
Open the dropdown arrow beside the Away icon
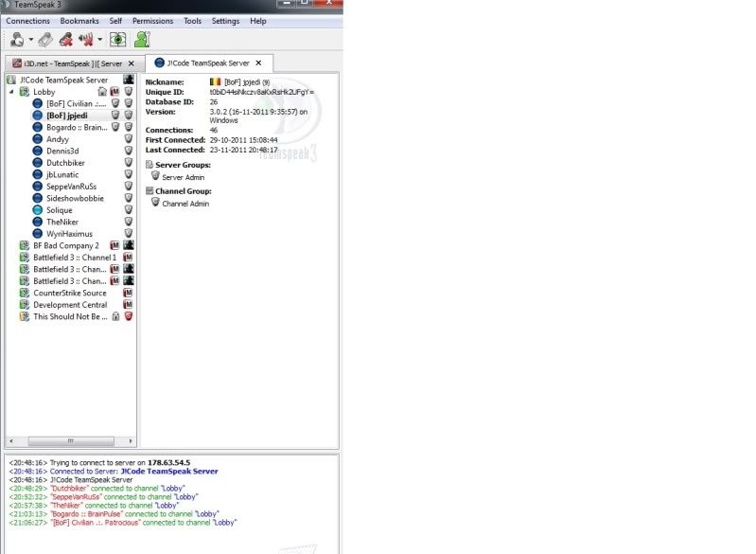[x=31, y=40]
